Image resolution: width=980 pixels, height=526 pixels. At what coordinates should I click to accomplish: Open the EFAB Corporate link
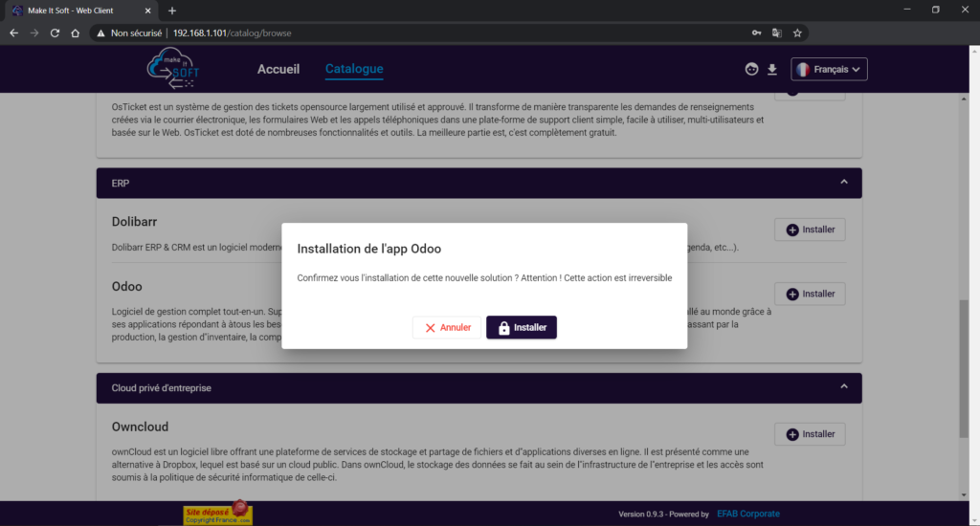(748, 514)
